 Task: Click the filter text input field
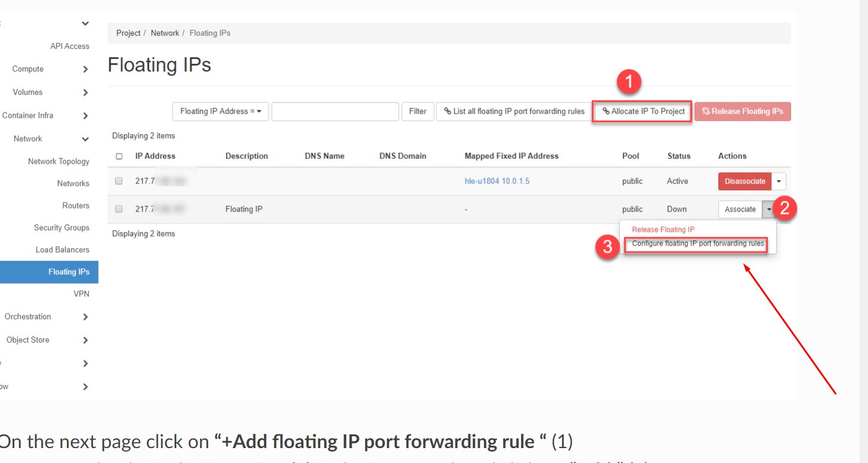(335, 111)
